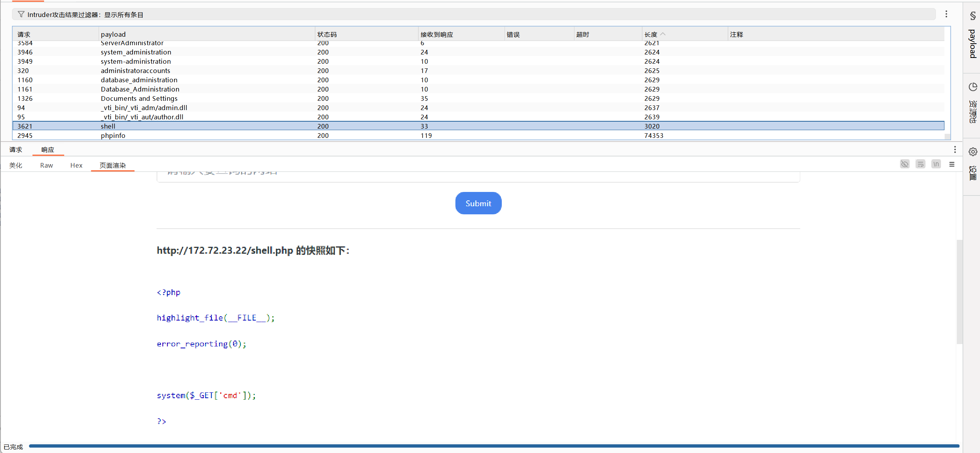The width and height of the screenshot is (980, 453).
Task: Toggle line wrap in response viewer
Action: click(920, 164)
